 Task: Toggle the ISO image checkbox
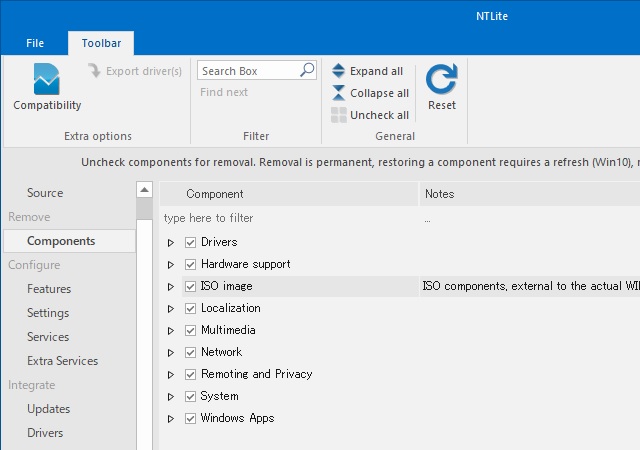tap(190, 286)
